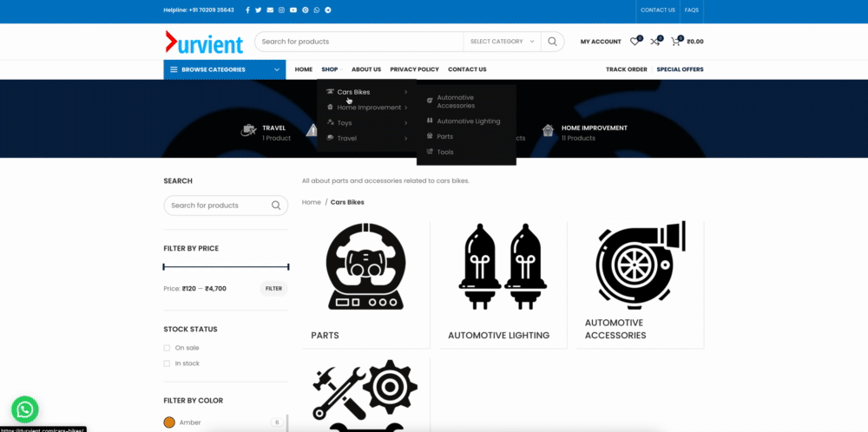Viewport: 868px width, 432px height.
Task: Open the Shop menu in navigation
Action: coord(331,69)
